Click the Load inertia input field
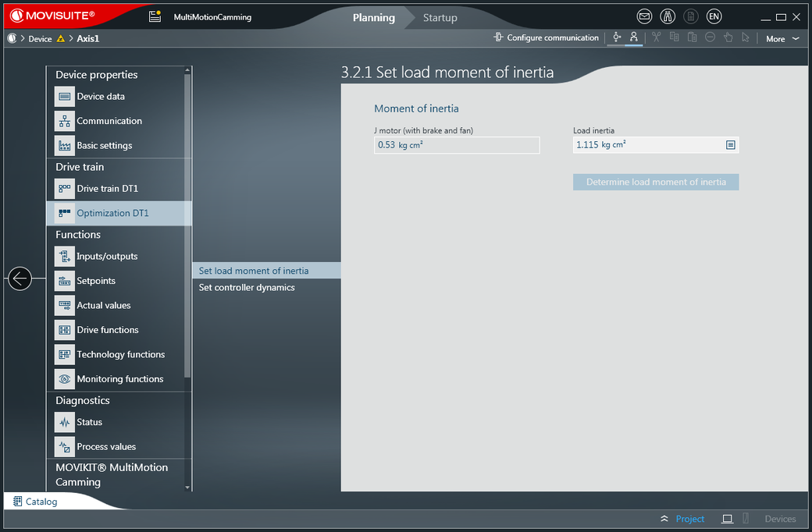The height and width of the screenshot is (532, 812). click(x=646, y=145)
